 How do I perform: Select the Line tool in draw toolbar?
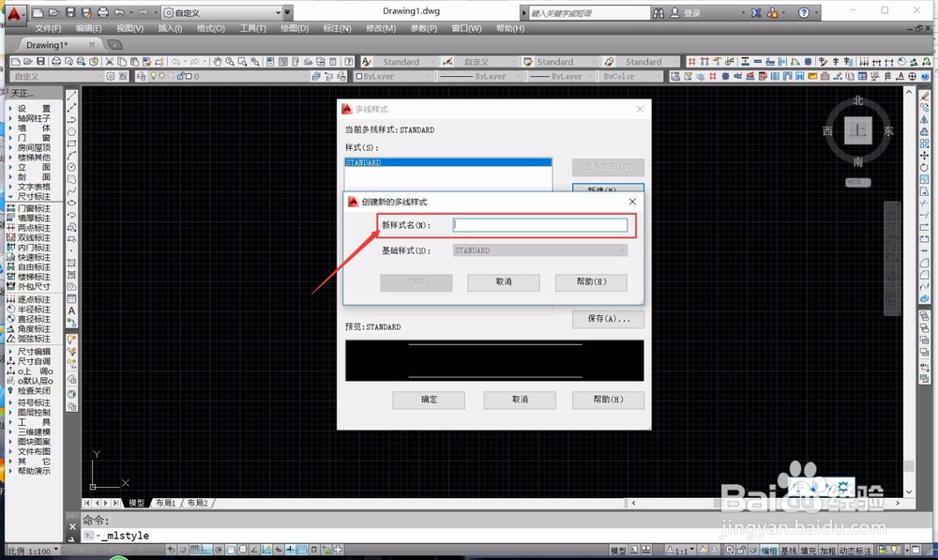pyautogui.click(x=72, y=96)
